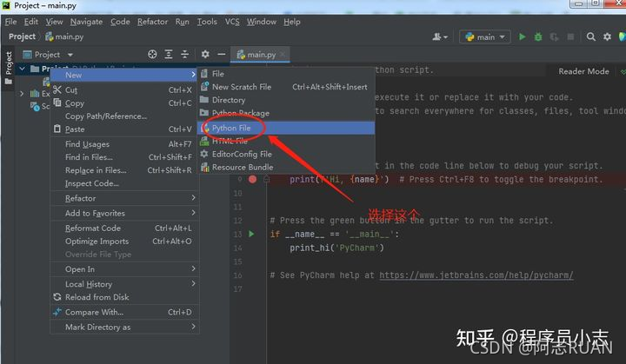Click the Select Opened File target icon
Viewport: 626px width, 364px height.
click(152, 54)
